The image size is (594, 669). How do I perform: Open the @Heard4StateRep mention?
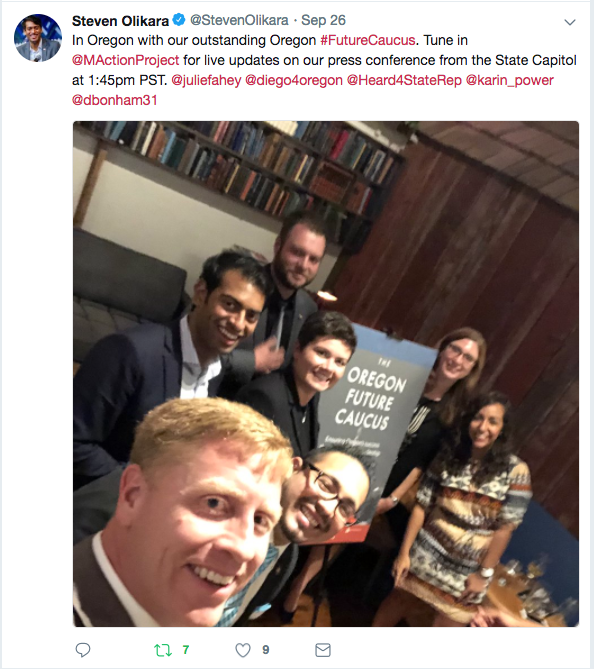404,80
